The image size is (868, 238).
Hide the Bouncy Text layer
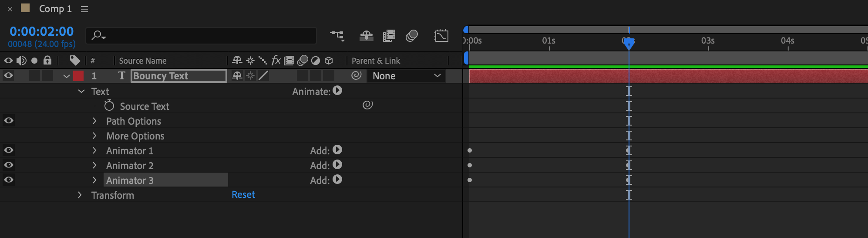pos(8,75)
